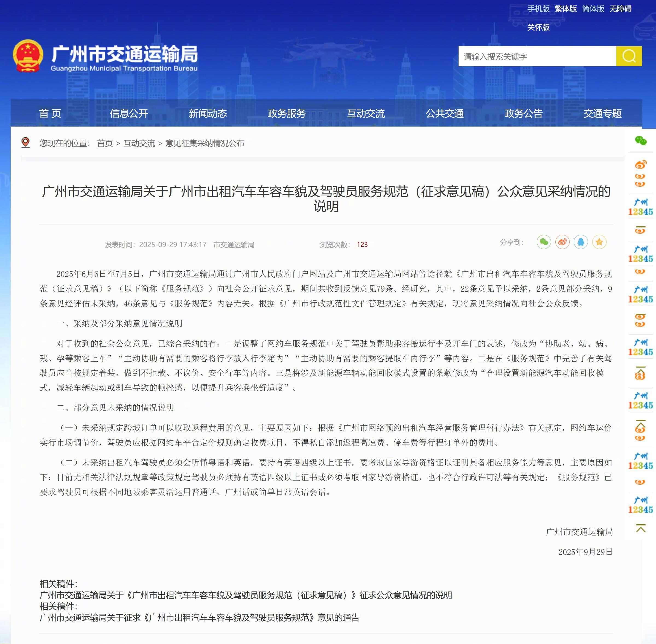Open WeChat icon in right sidebar
This screenshot has height=644, width=656.
(x=640, y=140)
